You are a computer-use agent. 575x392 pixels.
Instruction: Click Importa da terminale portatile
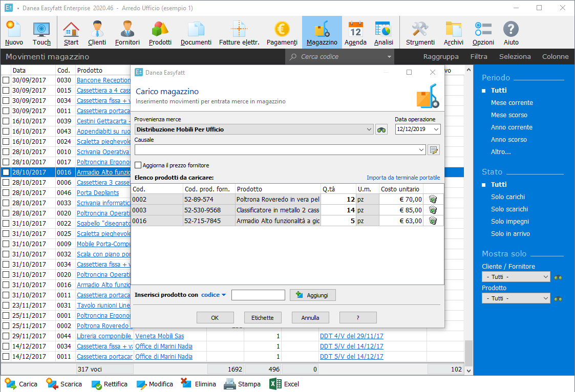point(403,178)
